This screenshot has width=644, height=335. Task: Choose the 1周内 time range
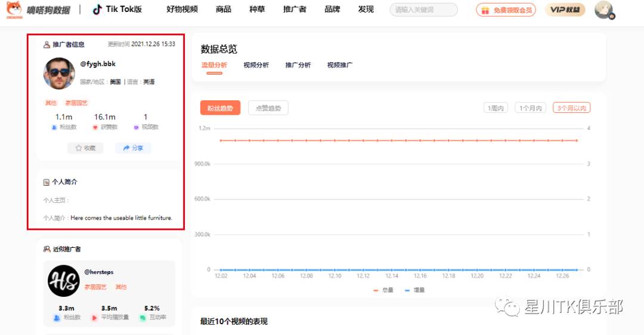point(496,108)
